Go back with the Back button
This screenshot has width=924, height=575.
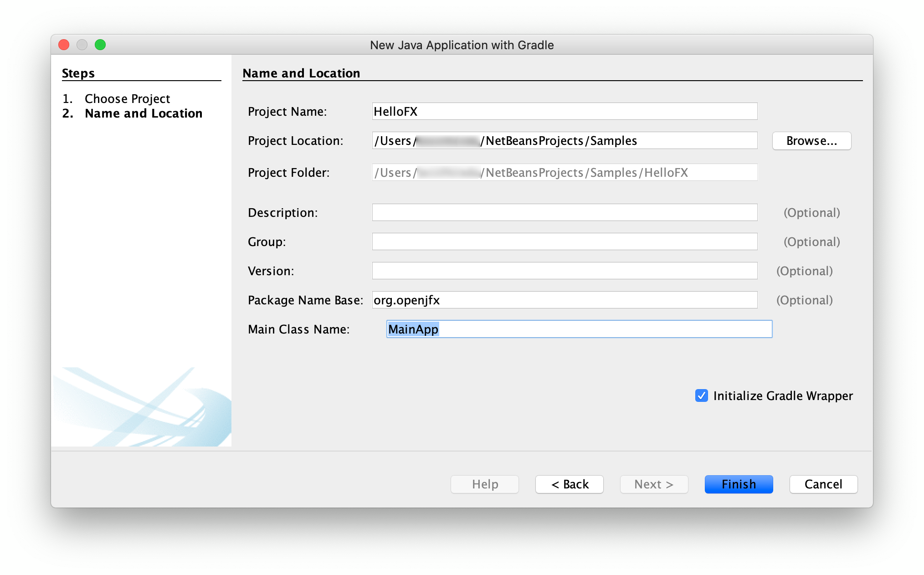[569, 484]
